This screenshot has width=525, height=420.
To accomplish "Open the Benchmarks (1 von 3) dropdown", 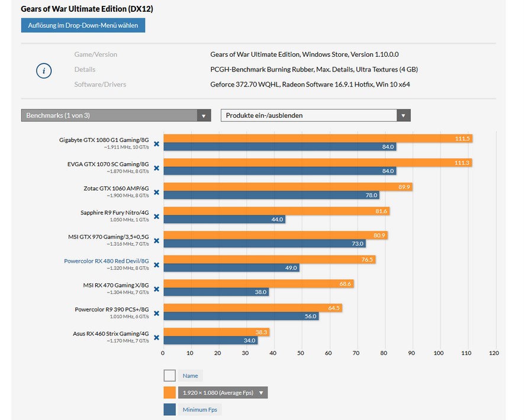I will (116, 115).
